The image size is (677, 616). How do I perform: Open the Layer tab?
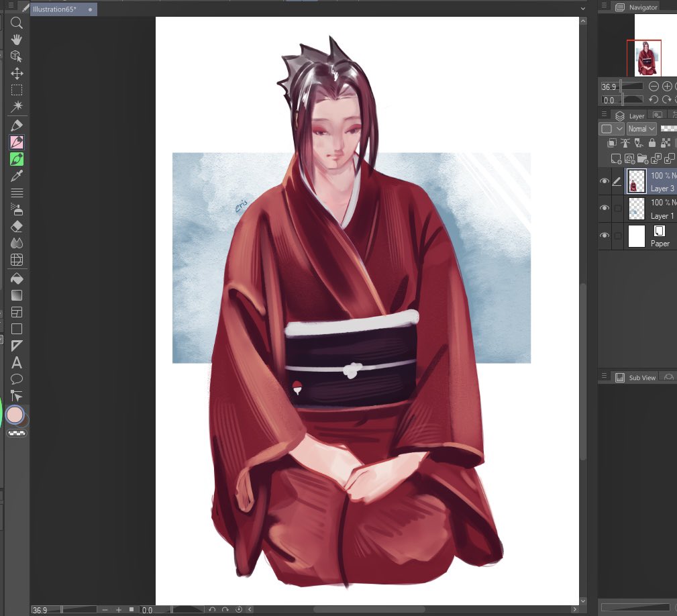[630, 115]
